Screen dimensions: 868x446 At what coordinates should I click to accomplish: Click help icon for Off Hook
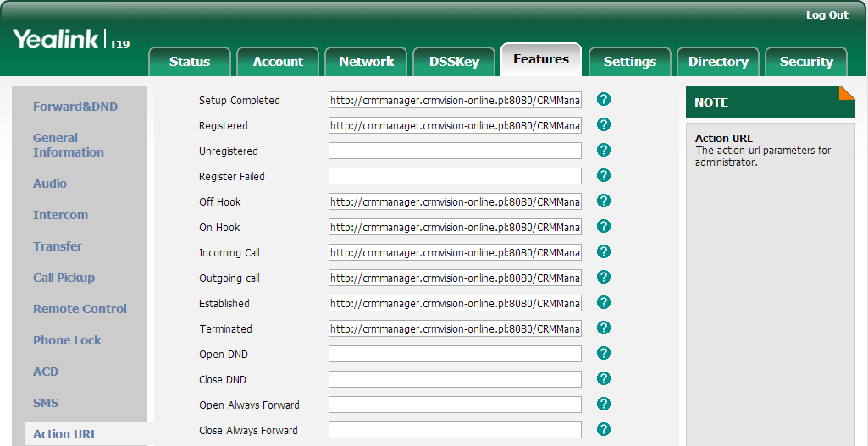pos(604,201)
